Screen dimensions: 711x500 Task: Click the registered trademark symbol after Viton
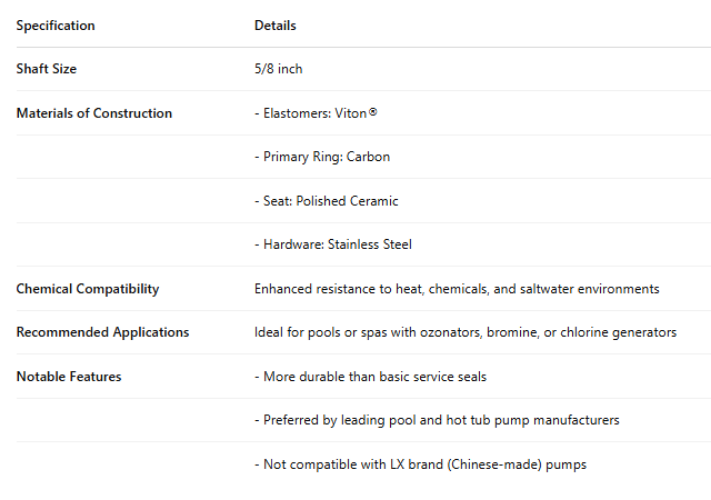click(x=373, y=112)
